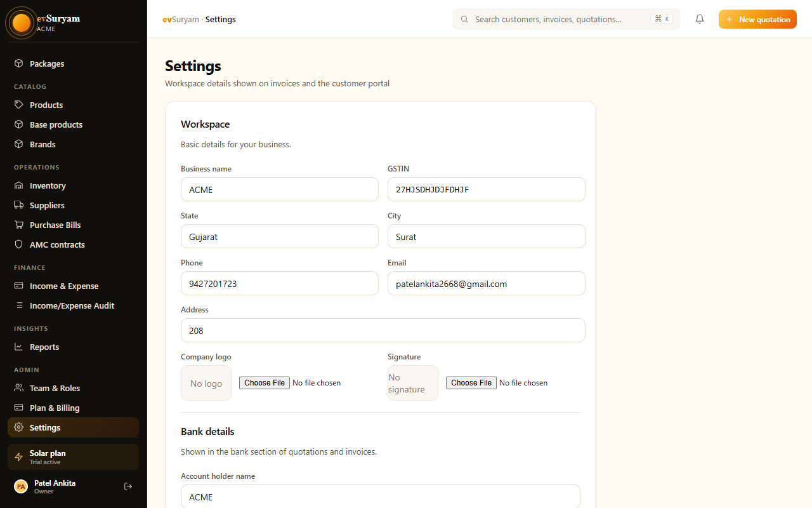Open the Plan & Billing page
This screenshot has height=508, width=812.
click(x=73, y=408)
